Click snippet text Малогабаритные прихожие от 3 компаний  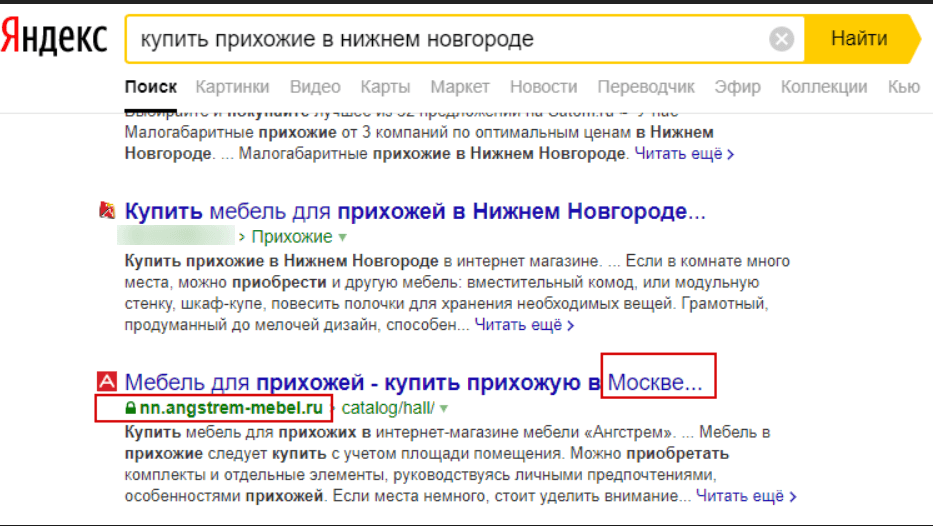(x=419, y=132)
